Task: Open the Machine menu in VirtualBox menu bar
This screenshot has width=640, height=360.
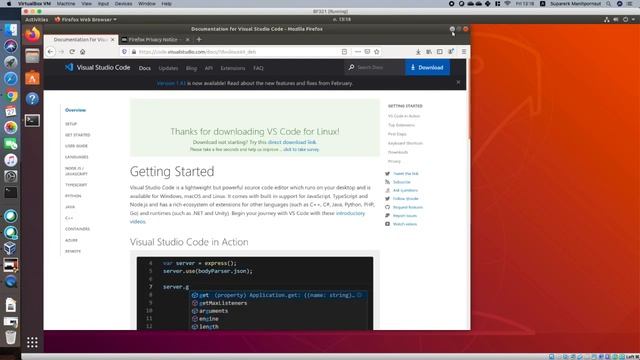Action: [x=66, y=4]
